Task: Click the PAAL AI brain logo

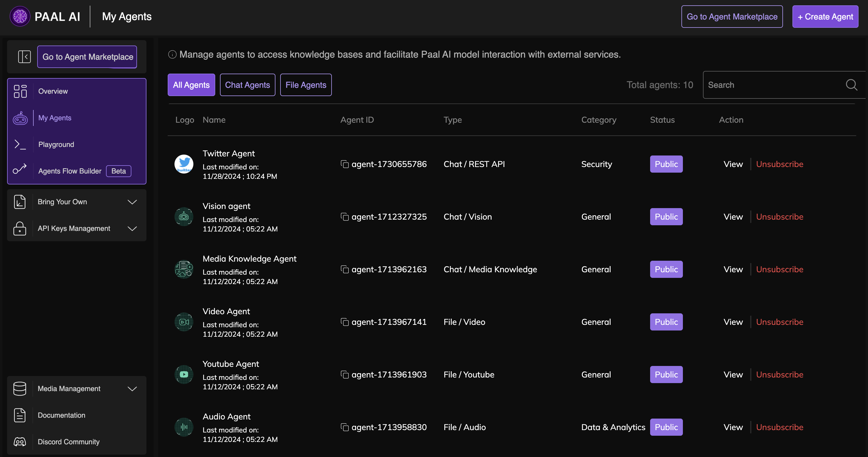Action: click(x=20, y=16)
